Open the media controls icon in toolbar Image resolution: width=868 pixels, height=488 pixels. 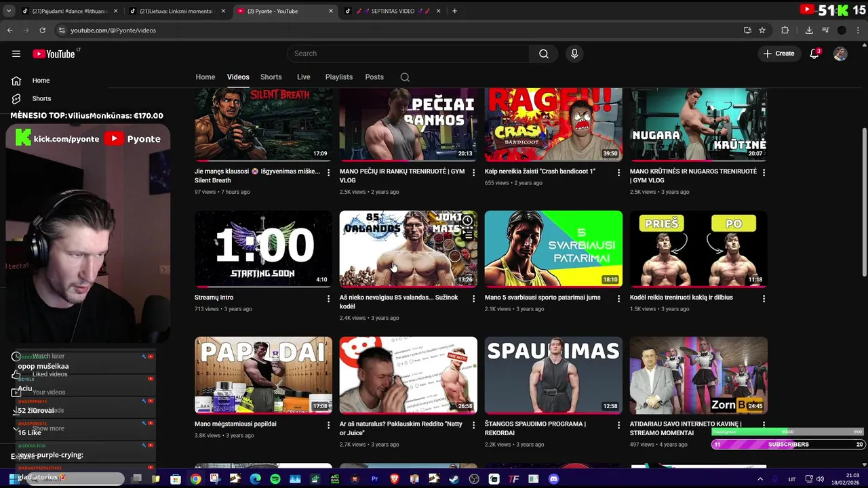(x=825, y=30)
